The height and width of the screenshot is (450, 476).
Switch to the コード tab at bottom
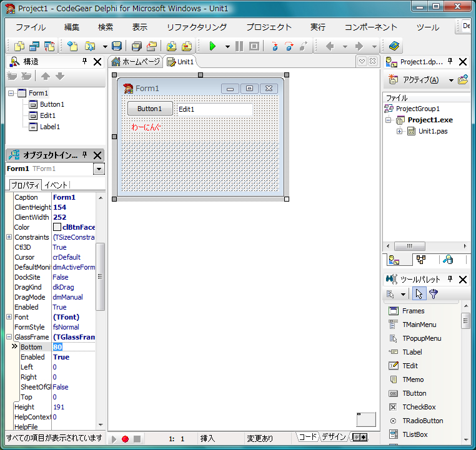pos(308,437)
